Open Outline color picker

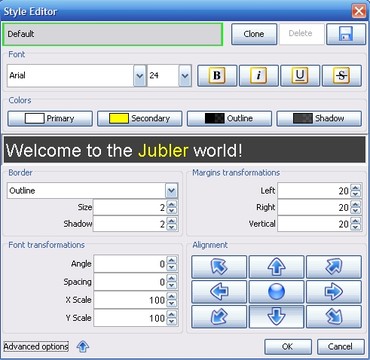tap(229, 118)
